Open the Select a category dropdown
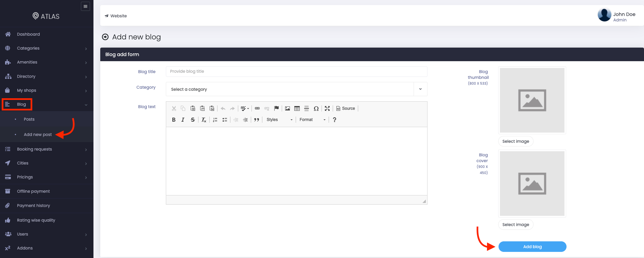644x258 pixels. [x=296, y=89]
